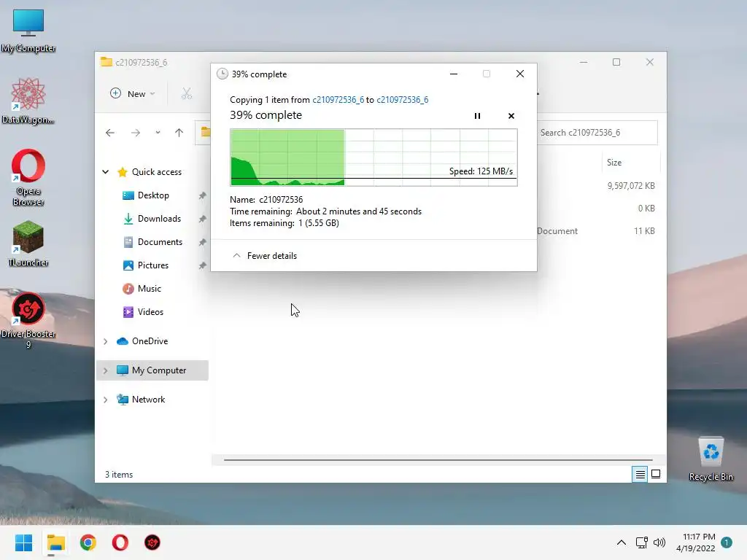Click the pin icon next to Documents
Viewport: 747px width, 560px height.
pos(203,242)
